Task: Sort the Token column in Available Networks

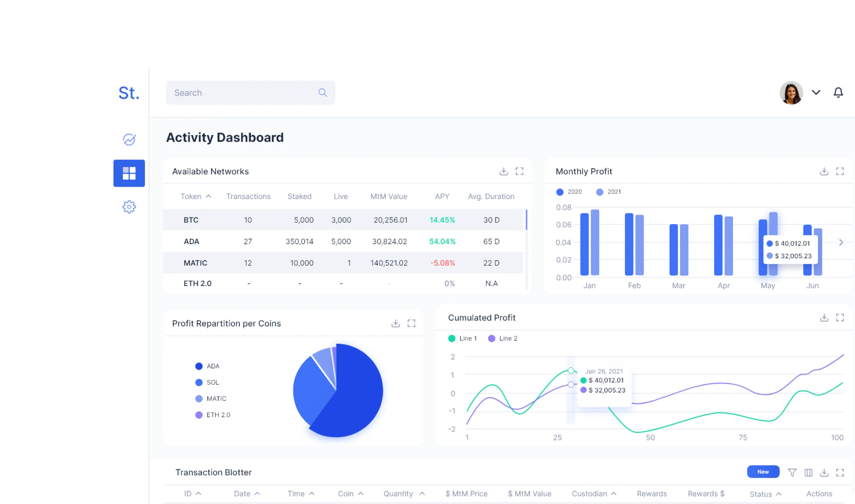Action: (196, 196)
